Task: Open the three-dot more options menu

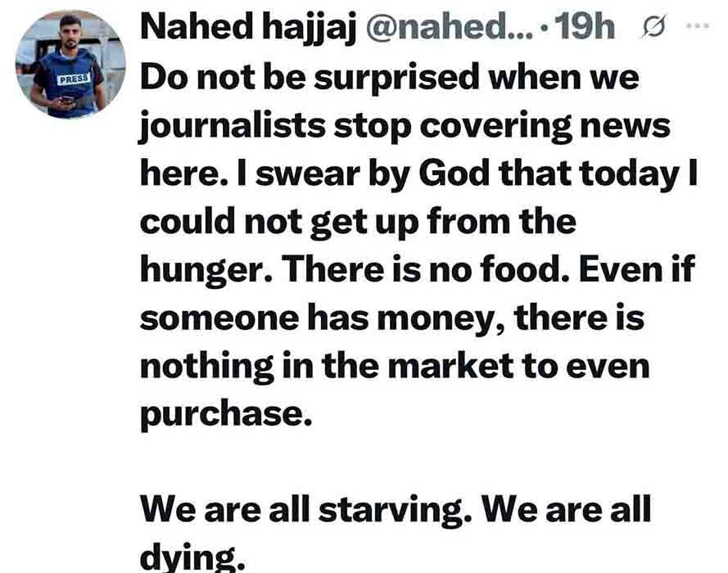Action: 699,26
